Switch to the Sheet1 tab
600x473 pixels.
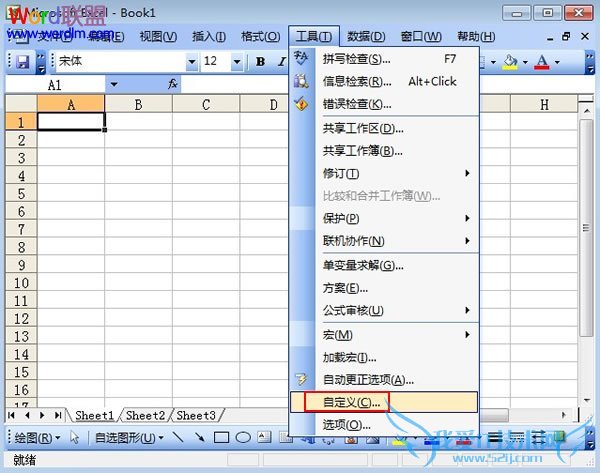(95, 415)
